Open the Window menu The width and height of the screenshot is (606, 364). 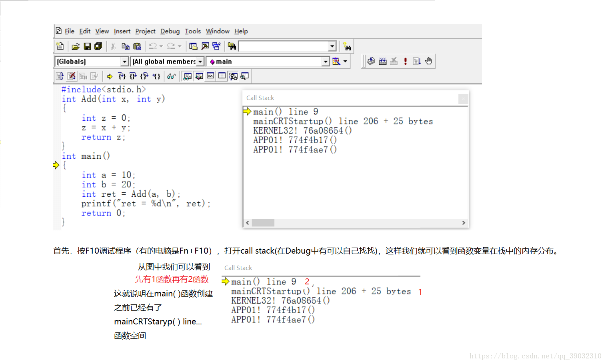218,31
